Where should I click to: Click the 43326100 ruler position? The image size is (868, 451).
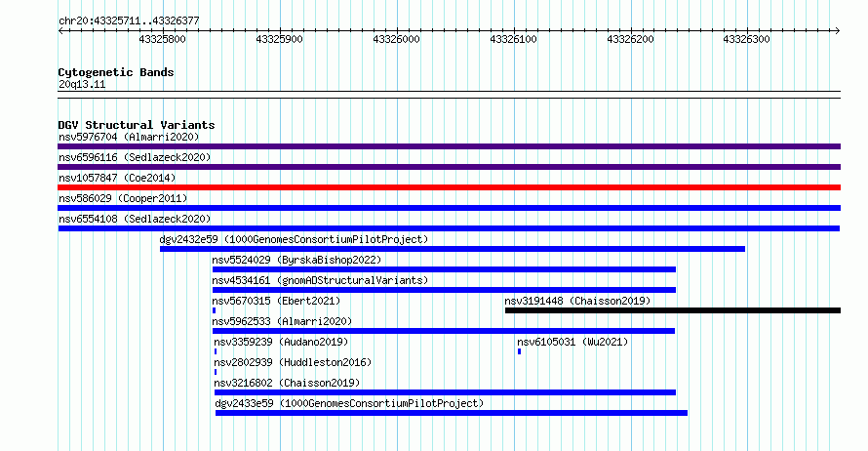click(514, 39)
